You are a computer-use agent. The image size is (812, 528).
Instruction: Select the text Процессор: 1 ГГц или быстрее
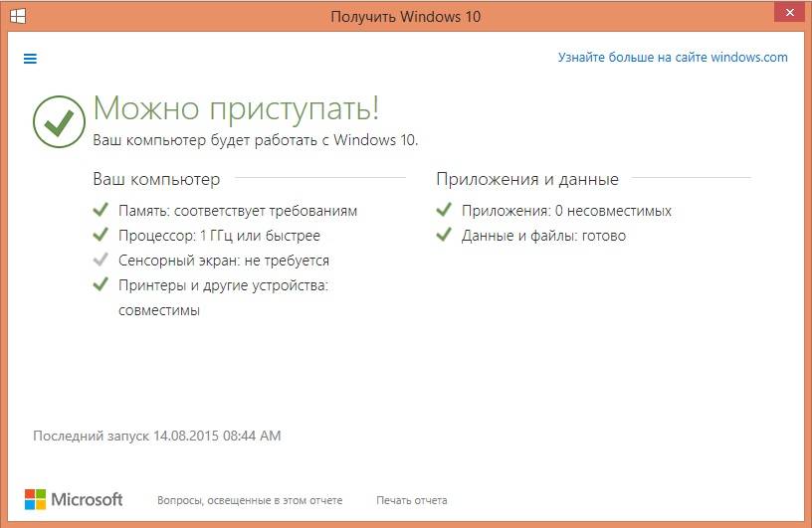[x=219, y=236]
